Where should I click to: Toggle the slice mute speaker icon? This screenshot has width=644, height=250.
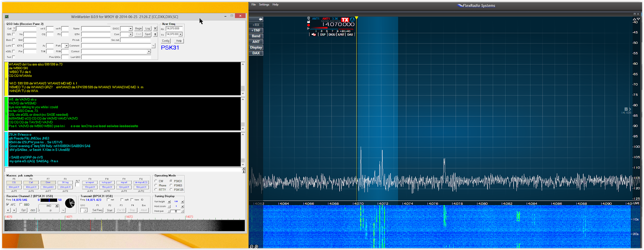pyautogui.click(x=314, y=35)
